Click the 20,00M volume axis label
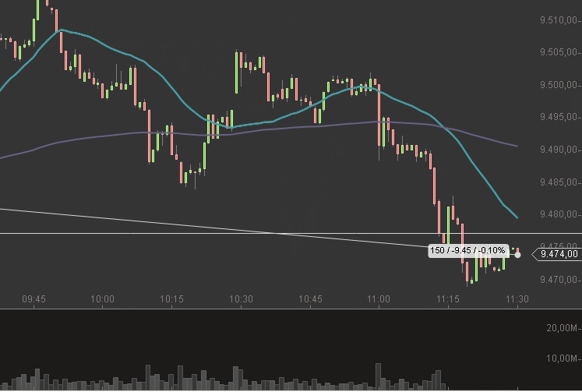Image resolution: width=582 pixels, height=392 pixels. point(563,328)
